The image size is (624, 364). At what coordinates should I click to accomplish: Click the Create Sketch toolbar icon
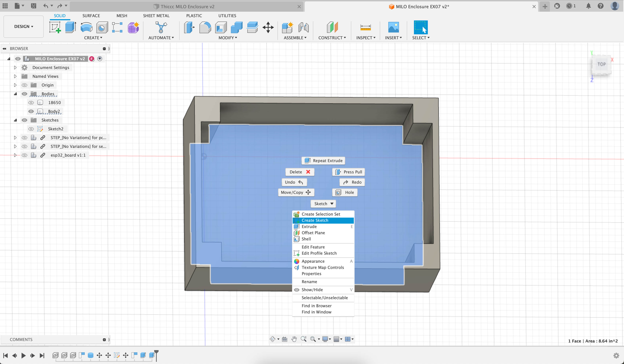(55, 27)
